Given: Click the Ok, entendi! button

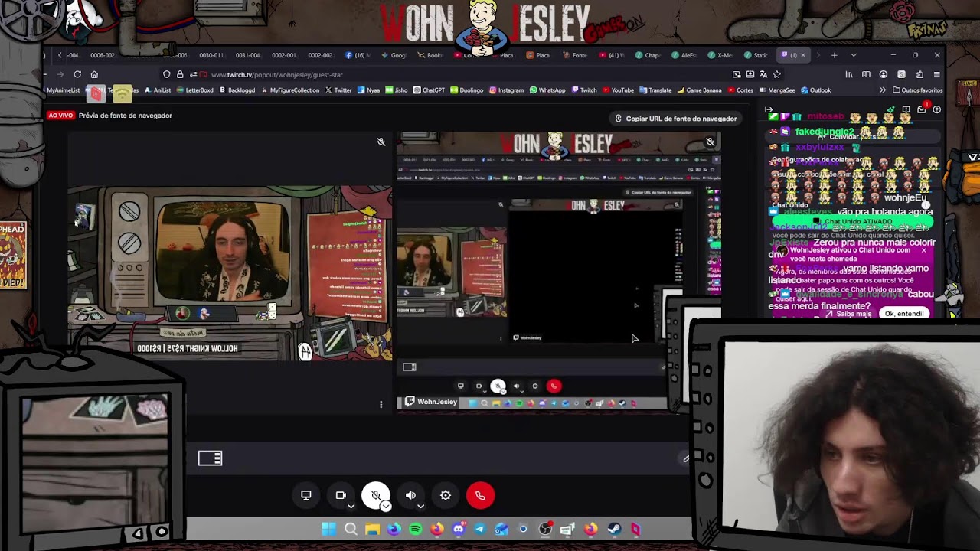Looking at the screenshot, I should [904, 314].
